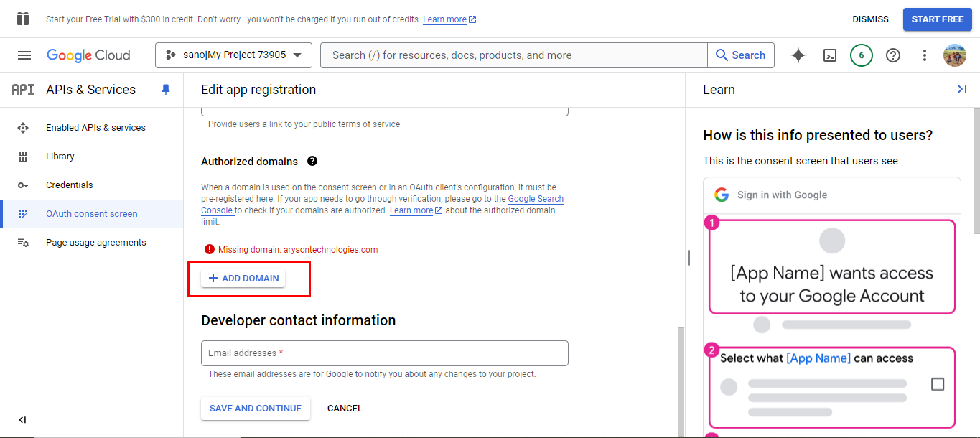Image resolution: width=980 pixels, height=438 pixels.
Task: Unpin APIs & Services with pin icon
Action: click(166, 90)
